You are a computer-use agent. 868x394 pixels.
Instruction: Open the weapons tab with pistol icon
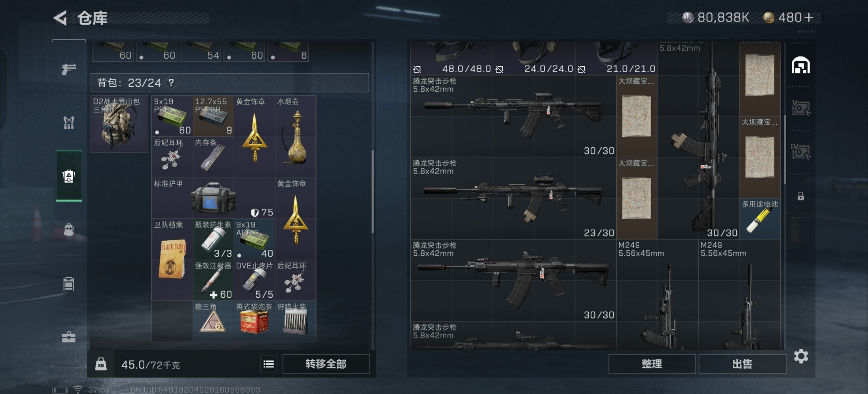69,69
